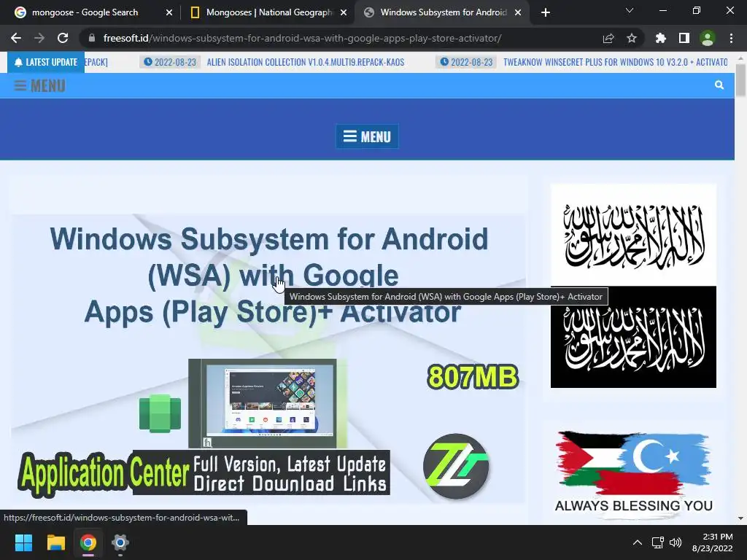747x560 pixels.
Task: Click the second 2022-08-23 date badge
Action: pos(466,63)
